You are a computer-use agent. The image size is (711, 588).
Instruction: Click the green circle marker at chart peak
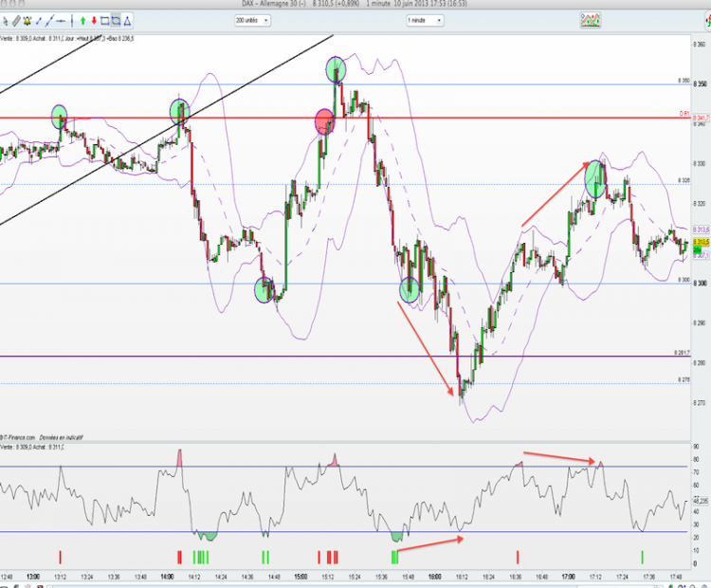(336, 70)
